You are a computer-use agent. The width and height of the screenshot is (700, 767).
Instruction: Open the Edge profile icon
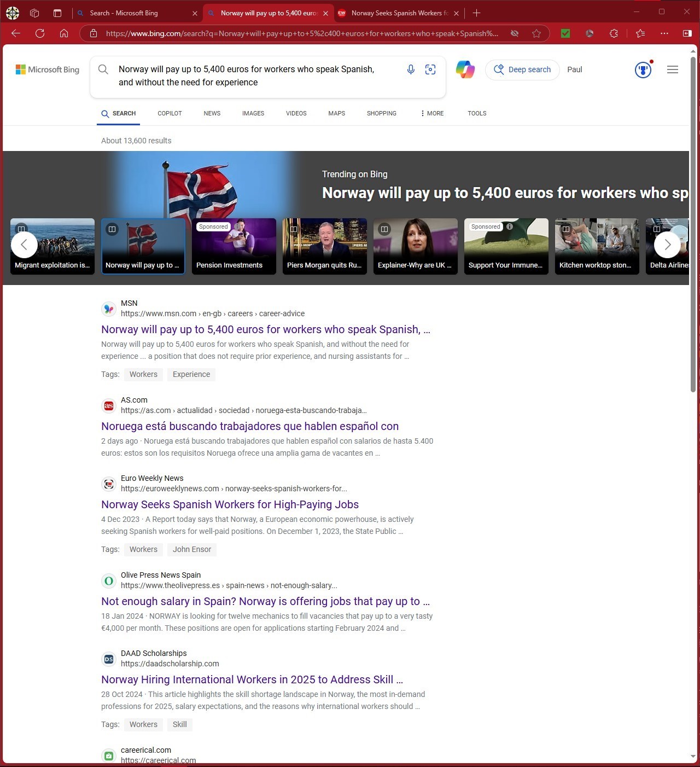(x=13, y=13)
